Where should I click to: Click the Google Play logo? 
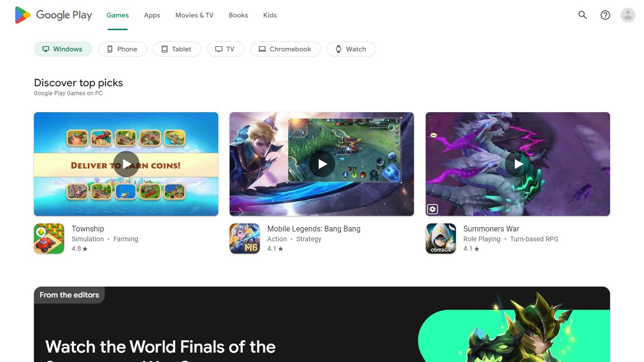53,15
